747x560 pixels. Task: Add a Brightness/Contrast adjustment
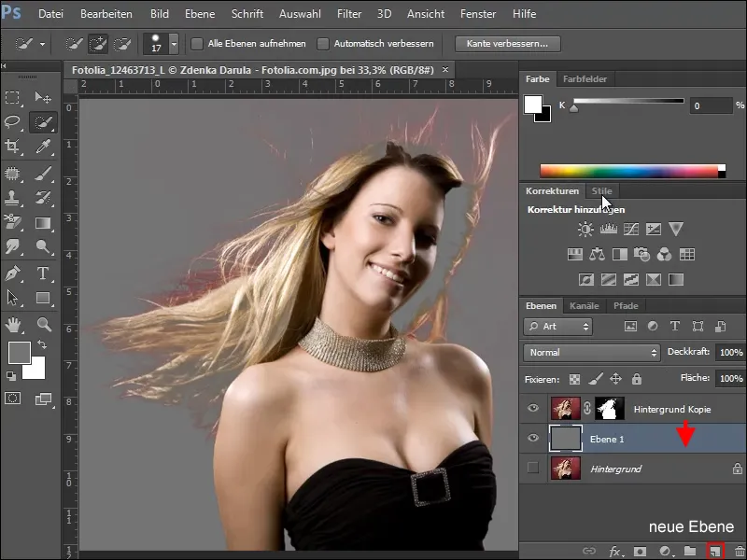tap(585, 229)
